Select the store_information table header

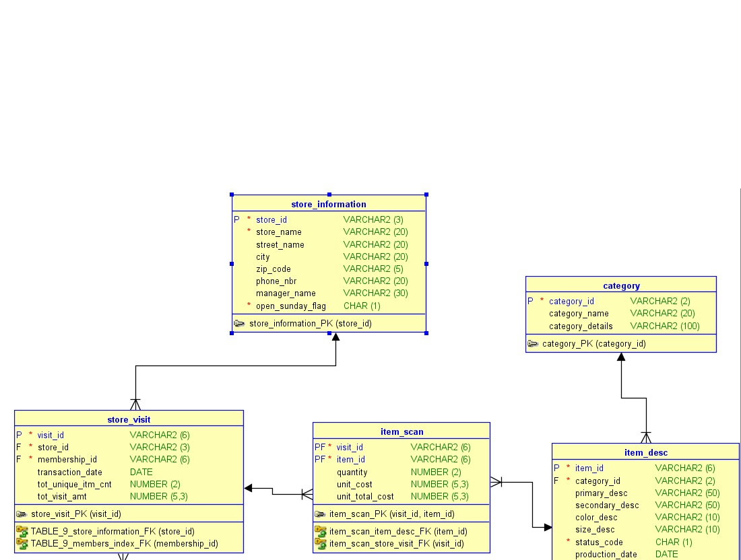pos(329,204)
